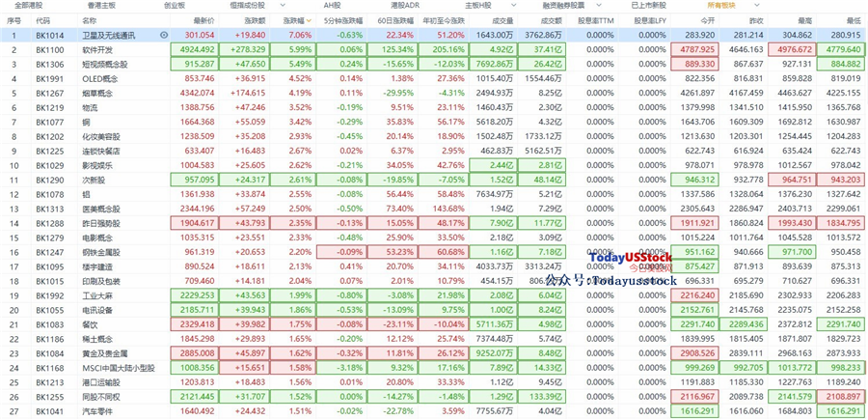Select the 软件开发 row

434,49
